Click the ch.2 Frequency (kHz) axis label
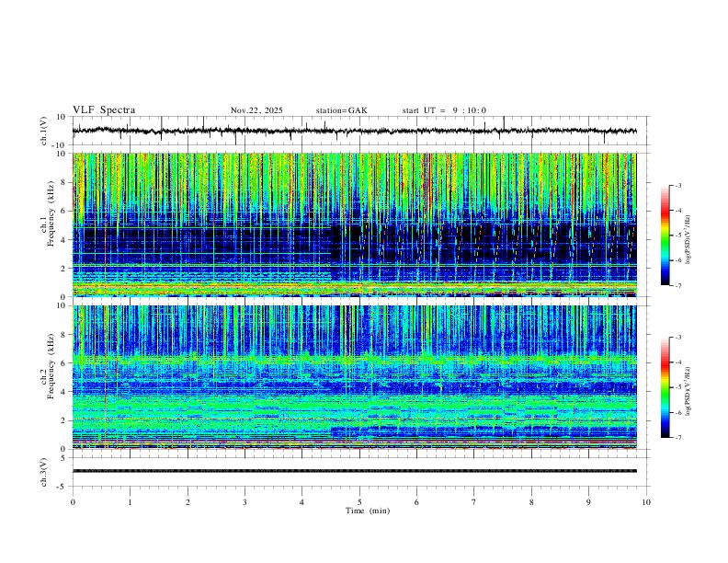This screenshot has width=728, height=563. (47, 366)
